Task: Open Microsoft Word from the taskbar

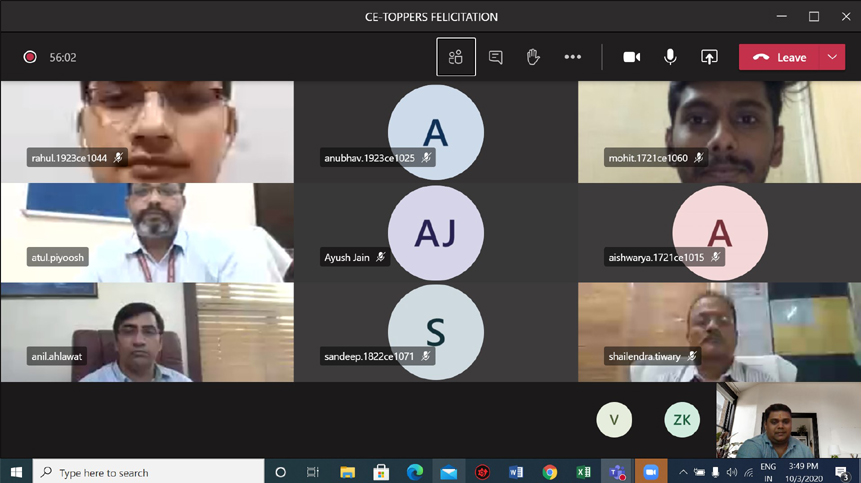Action: pos(516,472)
